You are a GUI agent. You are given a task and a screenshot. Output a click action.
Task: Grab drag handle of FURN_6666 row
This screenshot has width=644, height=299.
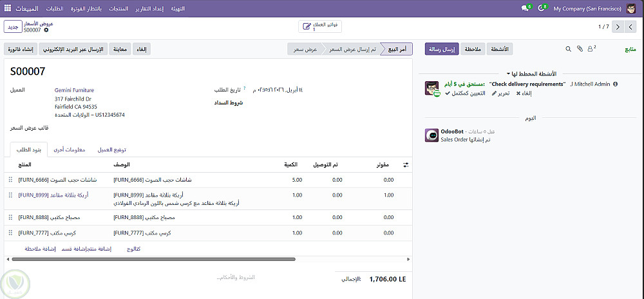pos(10,180)
